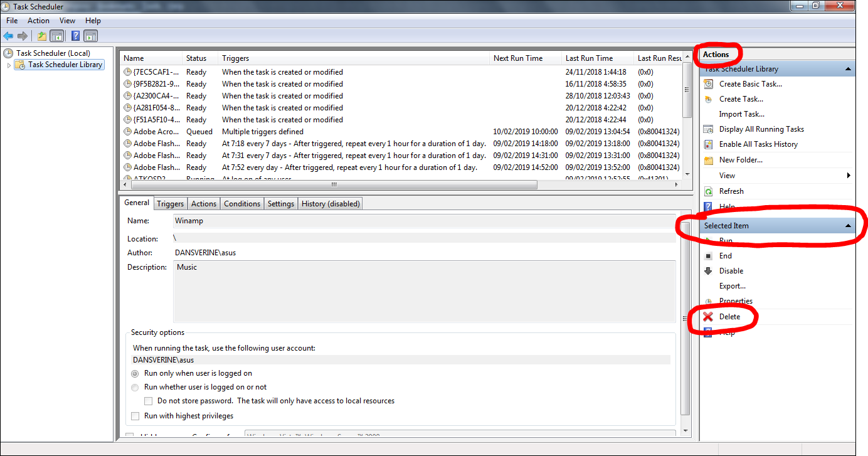Open the File menu
This screenshot has width=868, height=456.
click(x=12, y=21)
